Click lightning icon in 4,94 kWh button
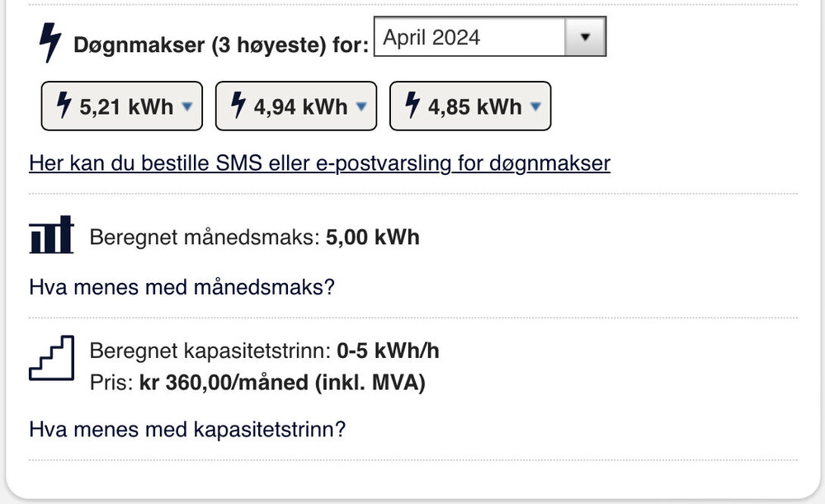825x504 pixels. (238, 106)
